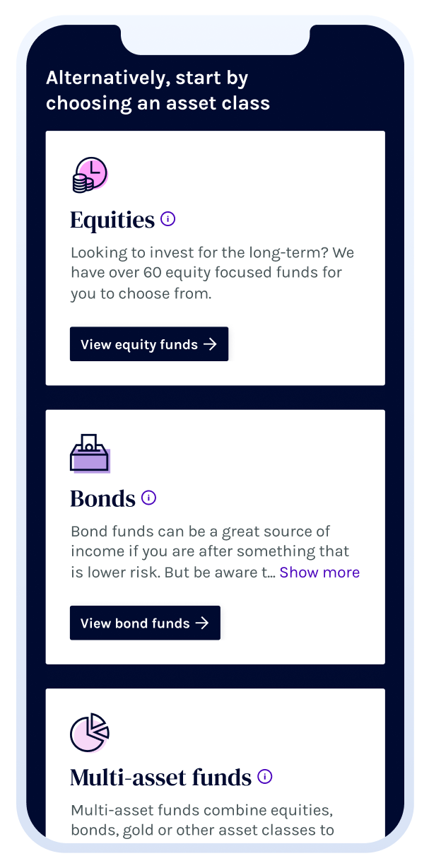The height and width of the screenshot is (868, 429).
Task: Select the Bonds heading
Action: point(102,498)
